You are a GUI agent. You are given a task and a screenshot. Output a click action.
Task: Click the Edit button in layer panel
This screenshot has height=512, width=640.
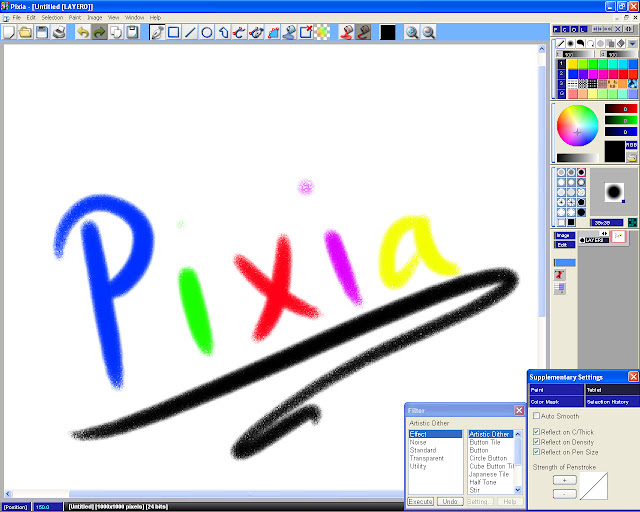pyautogui.click(x=564, y=245)
